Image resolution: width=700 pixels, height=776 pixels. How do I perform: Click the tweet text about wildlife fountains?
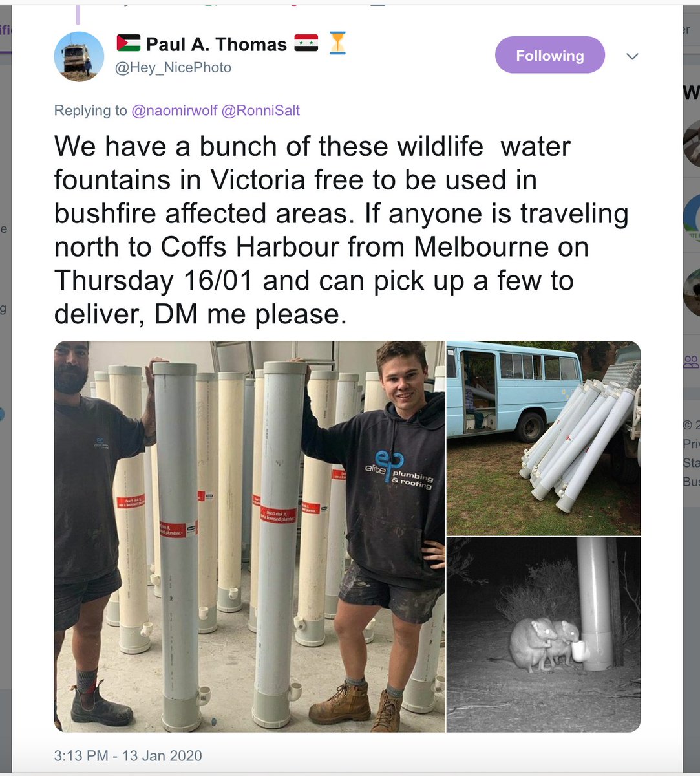tap(341, 230)
